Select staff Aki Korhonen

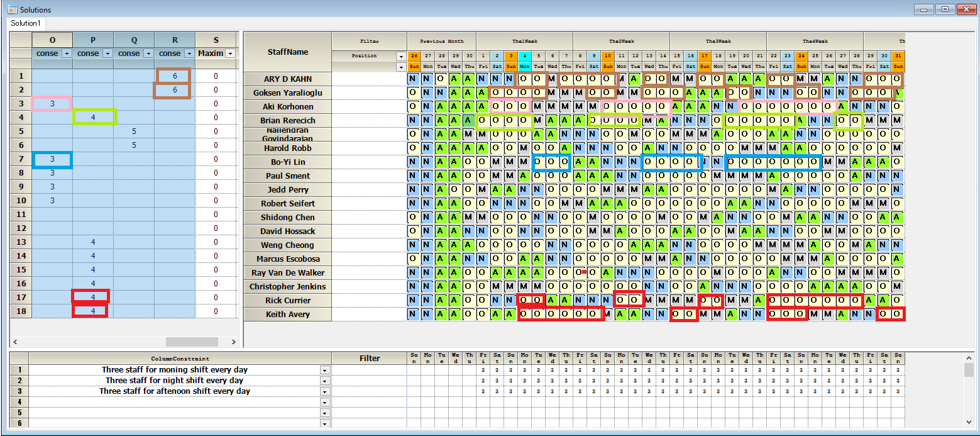click(288, 106)
